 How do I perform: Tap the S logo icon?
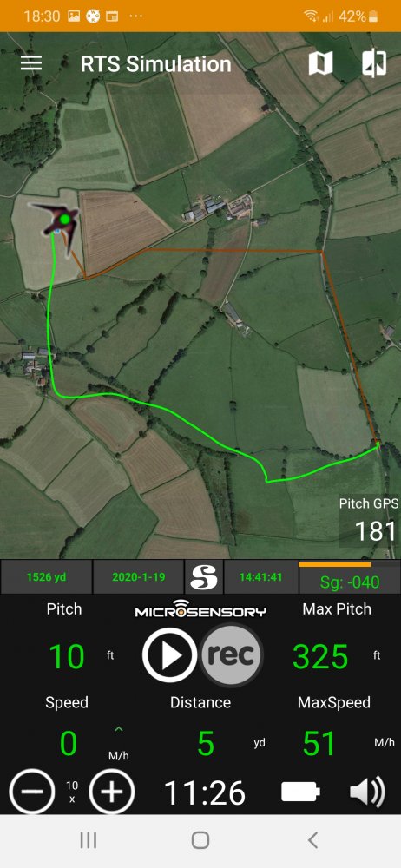pos(203,577)
